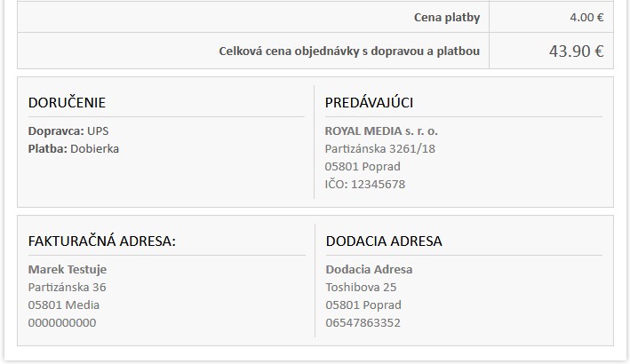Select the billing phone number 0000000000
Image resolution: width=630 pixels, height=364 pixels.
pyautogui.click(x=62, y=322)
